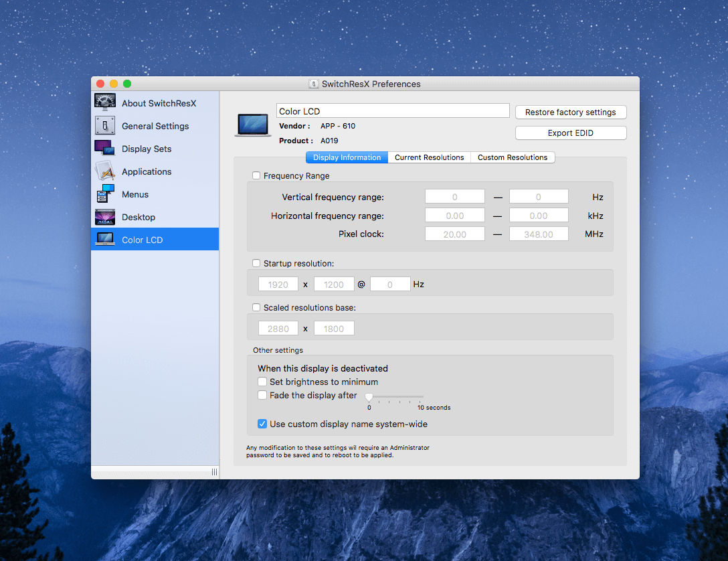Enable the Startup resolution checkbox

(x=256, y=263)
